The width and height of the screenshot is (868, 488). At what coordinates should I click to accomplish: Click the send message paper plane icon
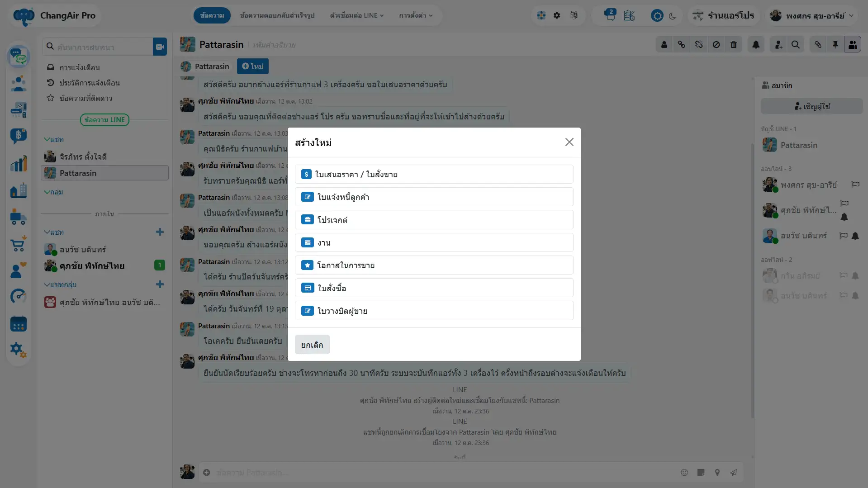point(733,472)
